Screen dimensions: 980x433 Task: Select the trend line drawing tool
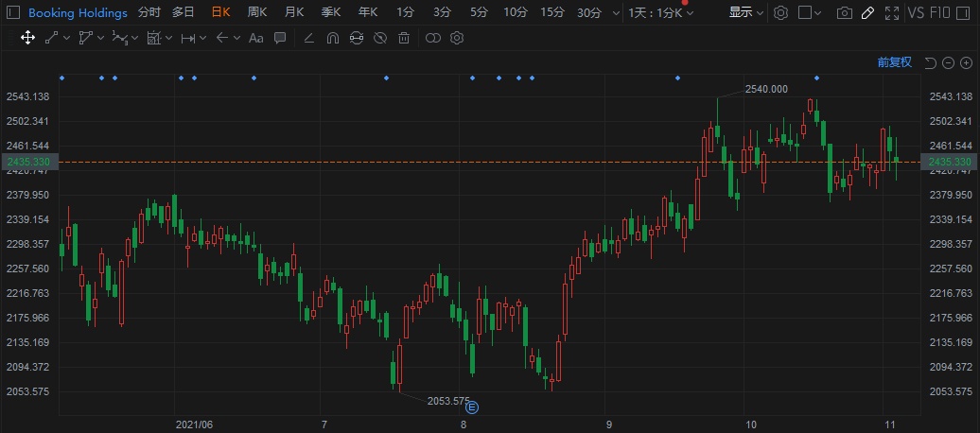[51, 38]
